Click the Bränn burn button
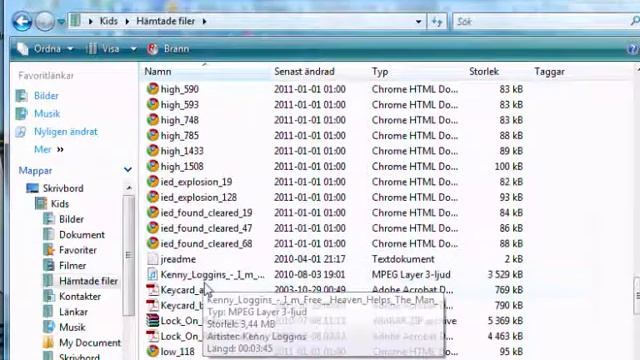This screenshot has width=640, height=360. click(x=169, y=49)
